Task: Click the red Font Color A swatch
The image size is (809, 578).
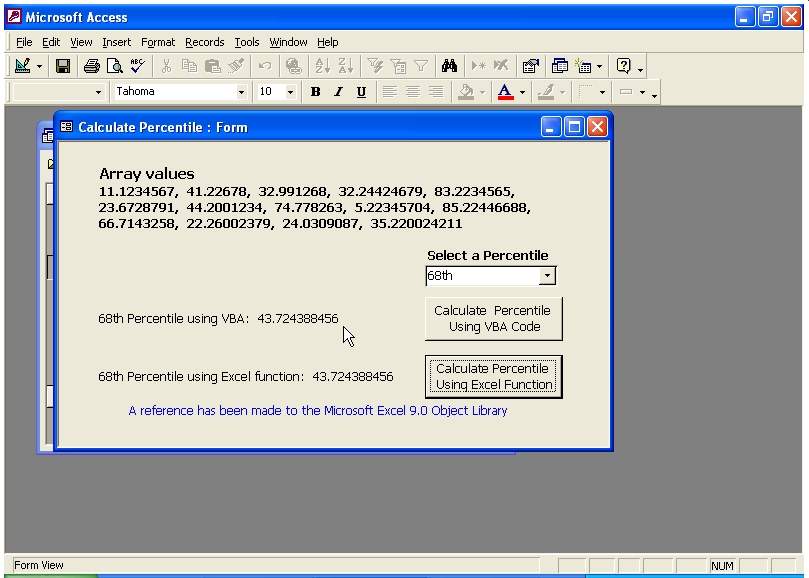Action: click(506, 92)
